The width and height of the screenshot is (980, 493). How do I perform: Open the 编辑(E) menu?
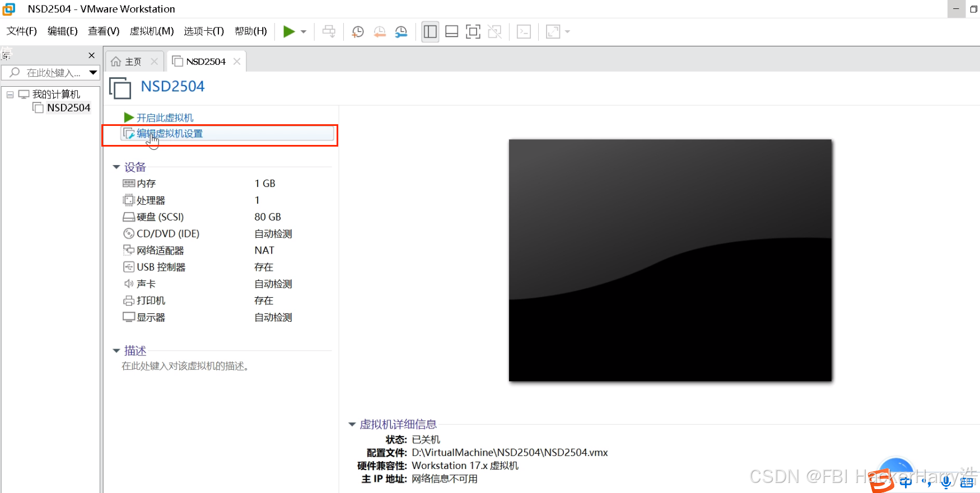(x=63, y=31)
